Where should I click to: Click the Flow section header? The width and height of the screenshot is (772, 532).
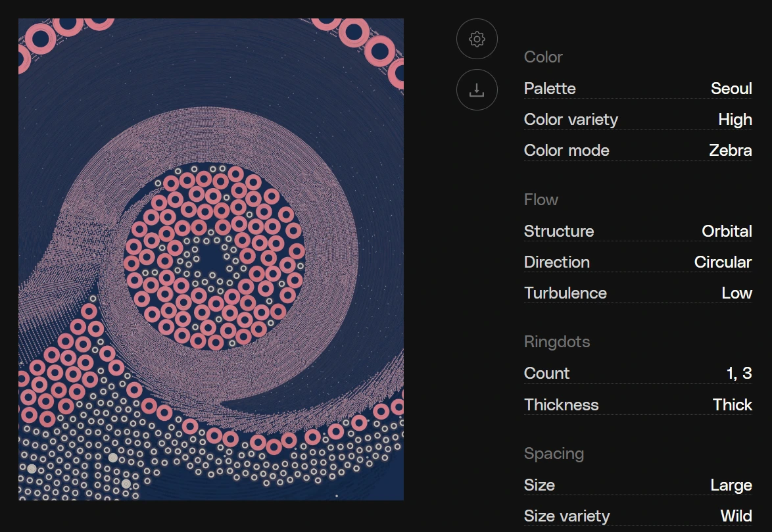[541, 200]
